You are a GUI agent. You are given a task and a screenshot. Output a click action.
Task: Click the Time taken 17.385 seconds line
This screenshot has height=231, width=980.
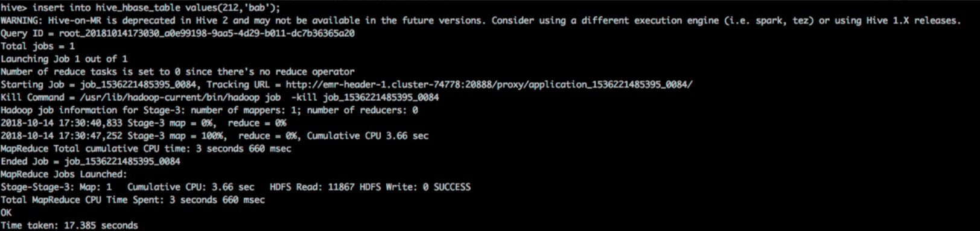coord(69,225)
